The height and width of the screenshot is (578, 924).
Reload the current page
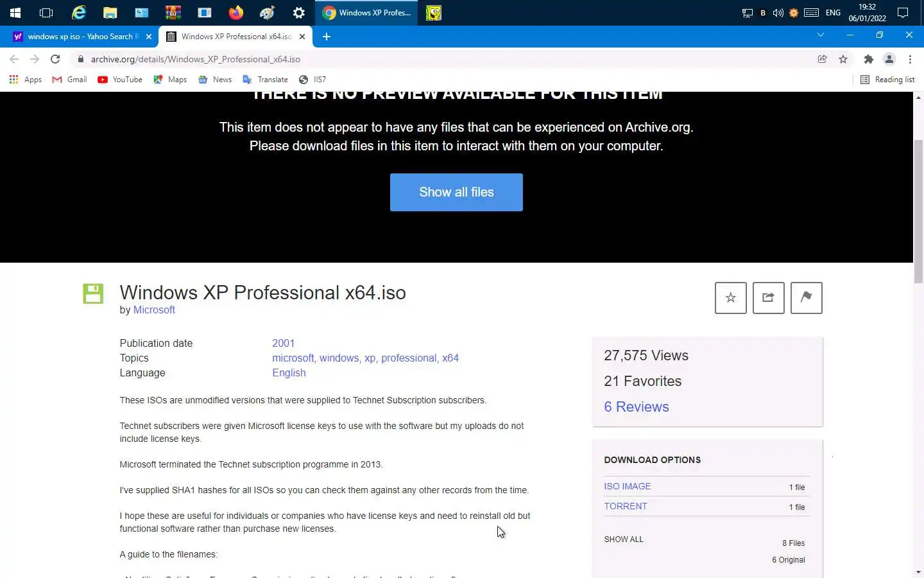click(x=55, y=59)
